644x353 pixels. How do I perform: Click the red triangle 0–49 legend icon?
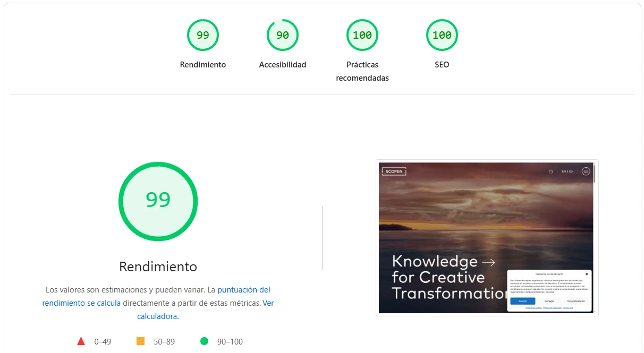(81, 341)
